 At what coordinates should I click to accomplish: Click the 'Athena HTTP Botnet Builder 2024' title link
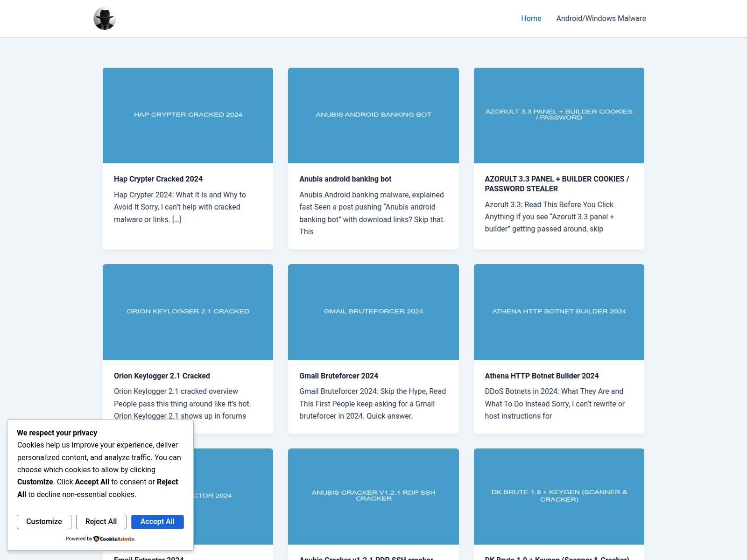coord(542,376)
